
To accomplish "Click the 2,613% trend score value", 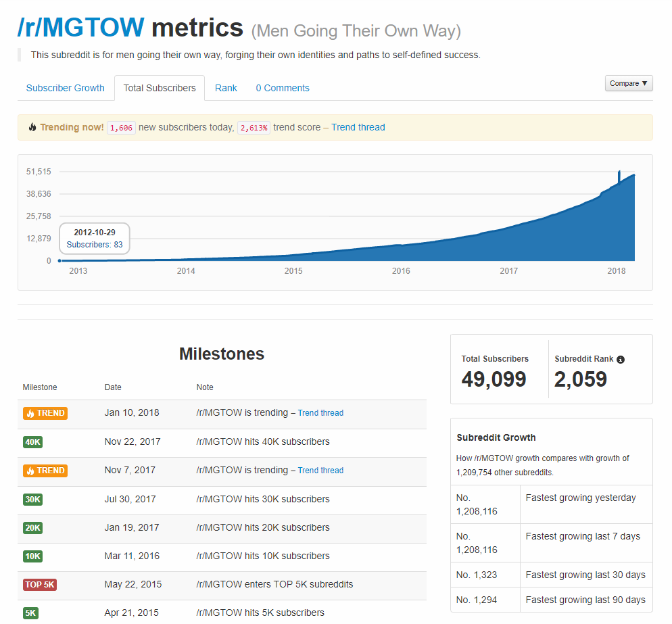I will tap(254, 128).
